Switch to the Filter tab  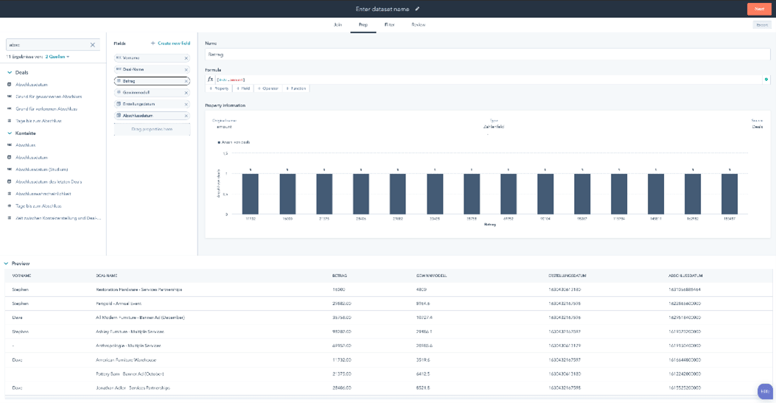[x=389, y=24]
